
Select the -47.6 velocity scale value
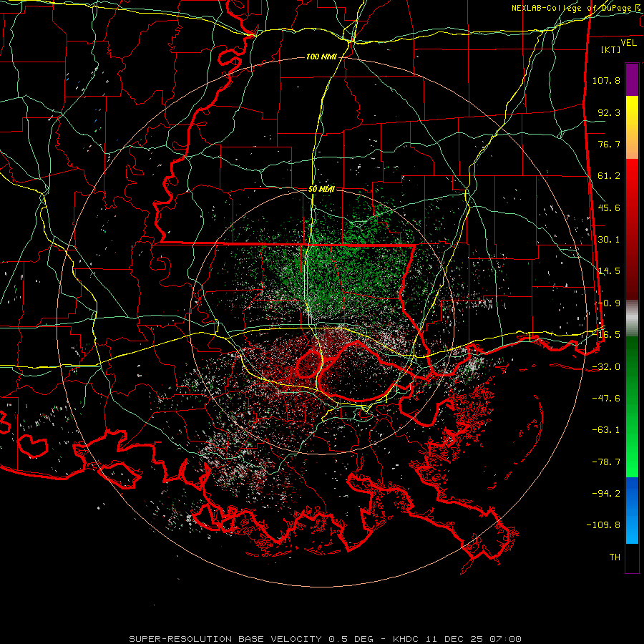pyautogui.click(x=606, y=399)
